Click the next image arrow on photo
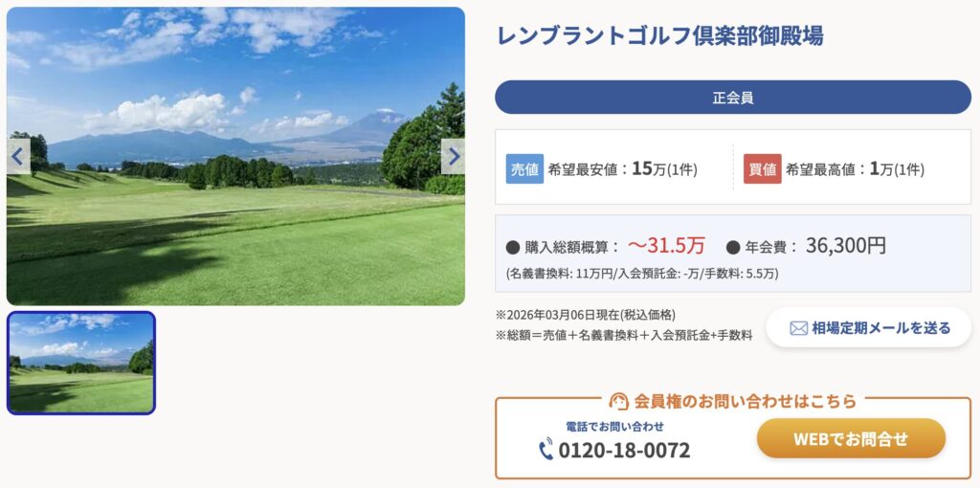Image resolution: width=980 pixels, height=488 pixels. point(454,156)
